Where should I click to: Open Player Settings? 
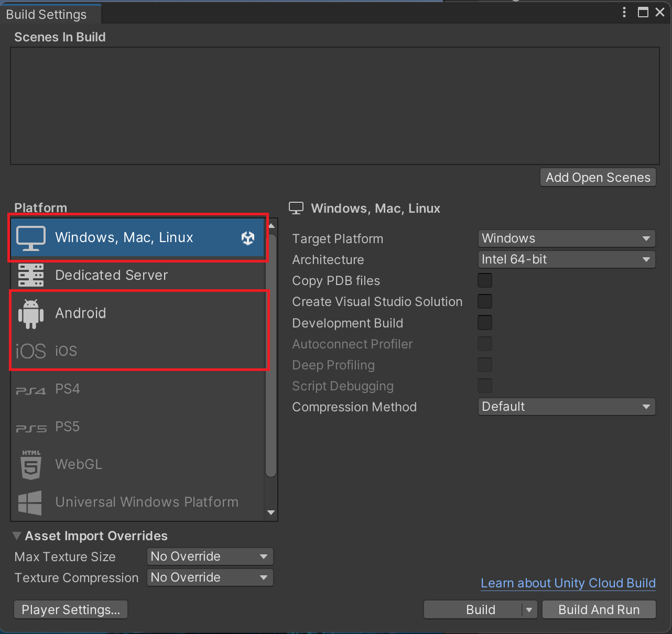(71, 610)
